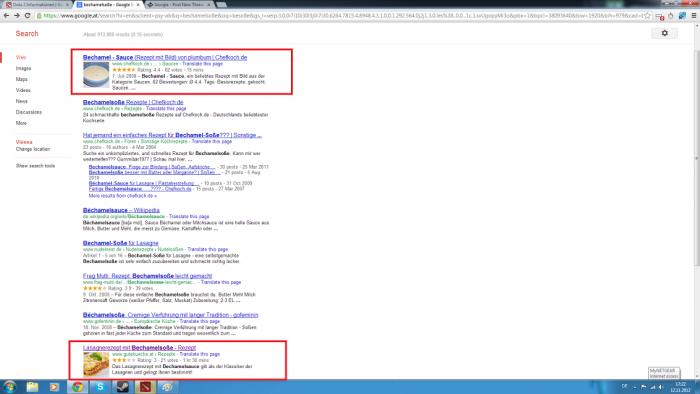
Task: Switch to Videos search results
Action: [23, 90]
